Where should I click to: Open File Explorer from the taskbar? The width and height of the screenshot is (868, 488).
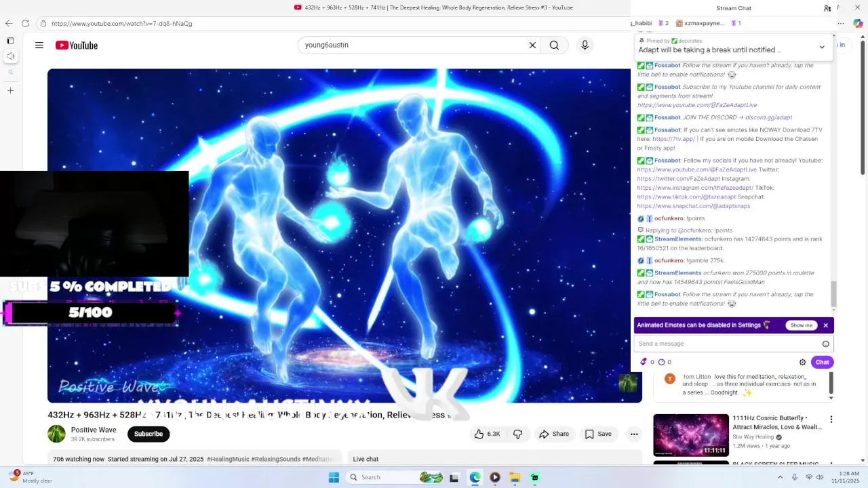click(515, 477)
